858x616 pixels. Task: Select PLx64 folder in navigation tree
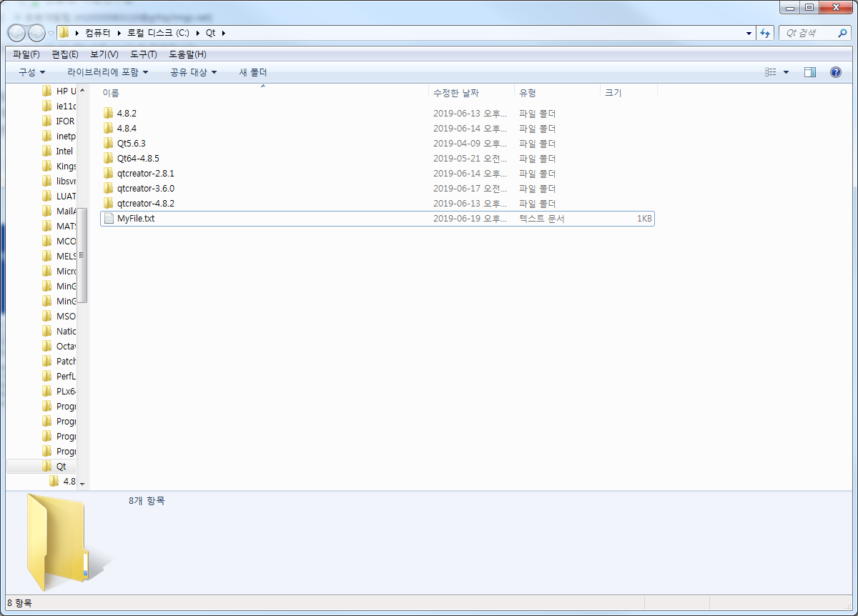[58, 391]
